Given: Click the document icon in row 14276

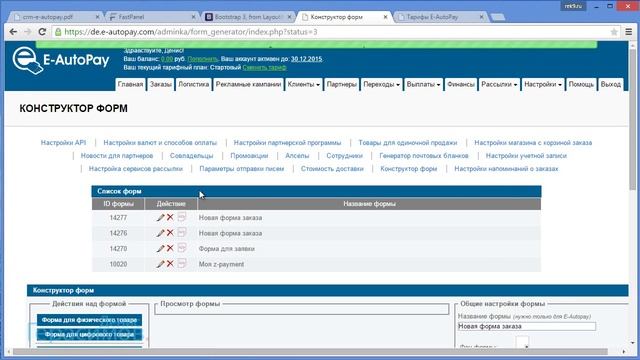Looking at the screenshot, I should point(182,232).
